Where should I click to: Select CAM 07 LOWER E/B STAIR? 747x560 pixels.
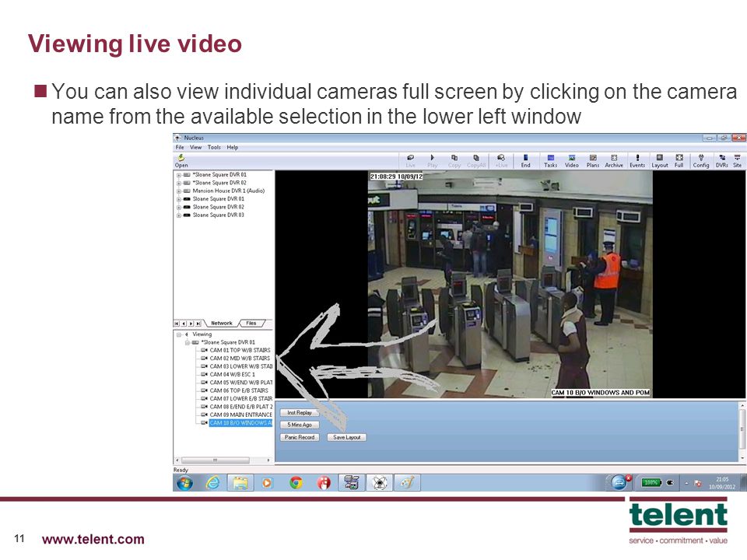[241, 398]
